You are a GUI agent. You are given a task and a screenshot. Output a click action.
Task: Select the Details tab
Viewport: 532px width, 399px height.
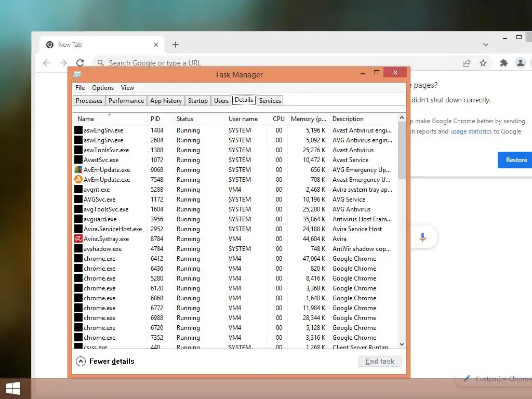pyautogui.click(x=244, y=100)
